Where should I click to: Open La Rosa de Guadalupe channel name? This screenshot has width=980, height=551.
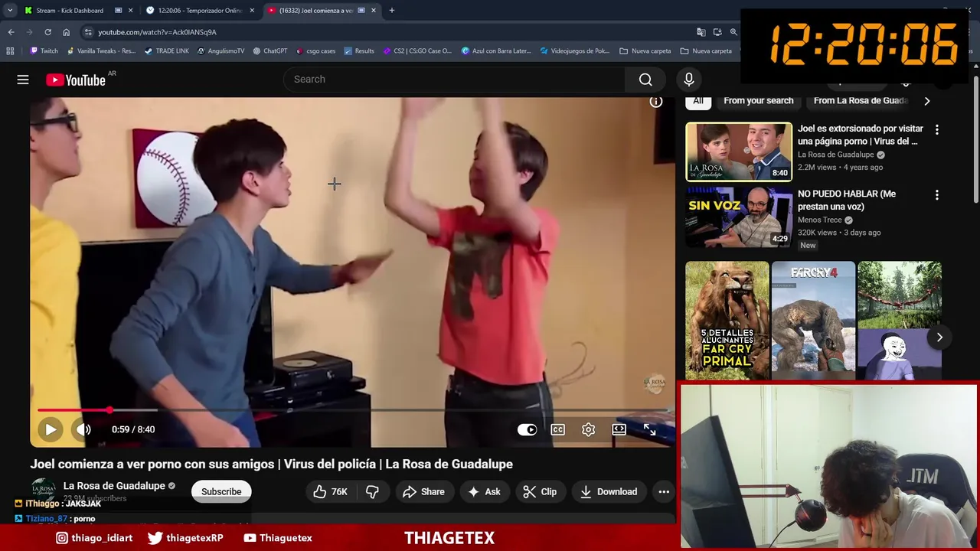click(114, 486)
